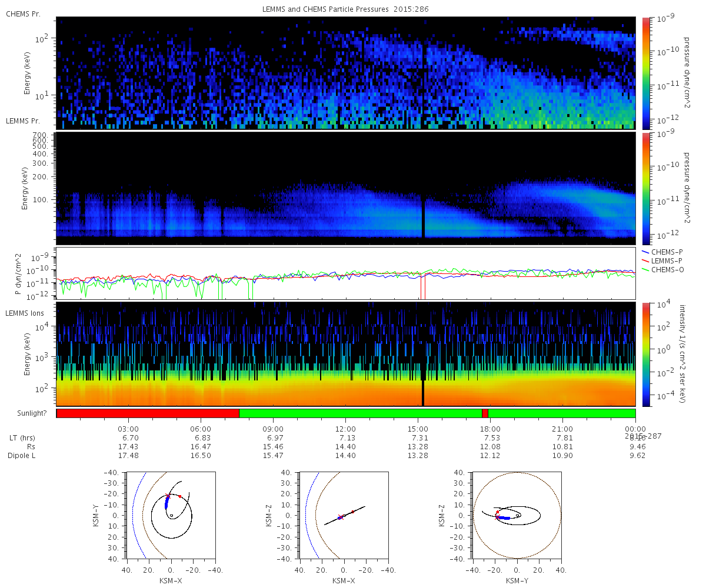Click the LT value 7.53
The image size is (706, 588).
pyautogui.click(x=491, y=438)
